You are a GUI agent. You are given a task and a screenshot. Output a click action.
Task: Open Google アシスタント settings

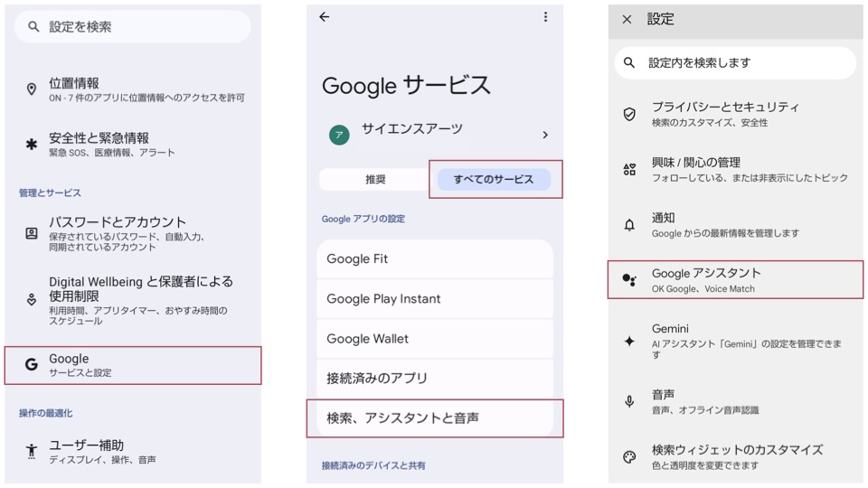coord(735,280)
